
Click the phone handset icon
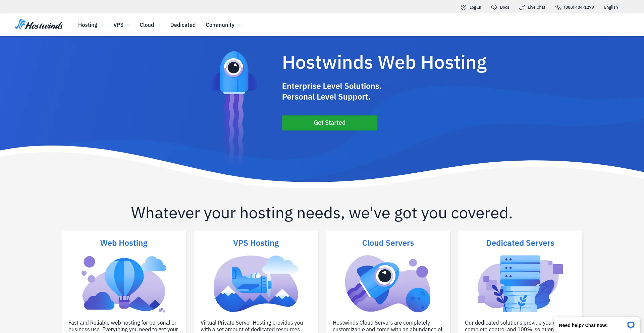pos(558,7)
